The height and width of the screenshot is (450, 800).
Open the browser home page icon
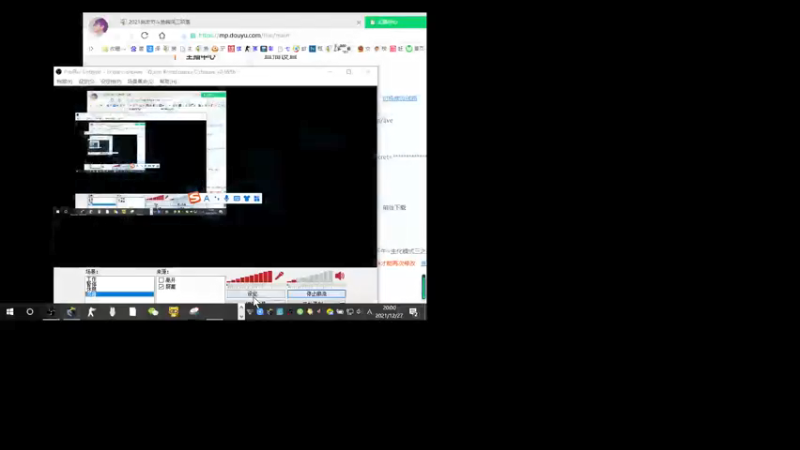pyautogui.click(x=162, y=35)
